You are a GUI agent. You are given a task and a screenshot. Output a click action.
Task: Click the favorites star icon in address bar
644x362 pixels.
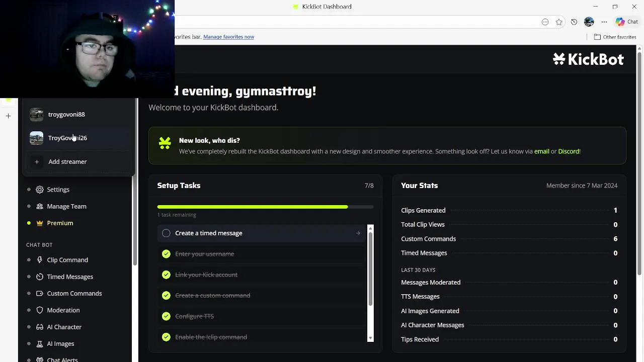tap(559, 22)
